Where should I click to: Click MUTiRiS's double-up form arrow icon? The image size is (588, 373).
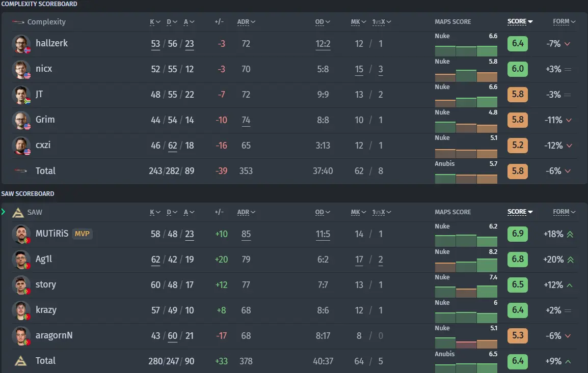(x=570, y=235)
